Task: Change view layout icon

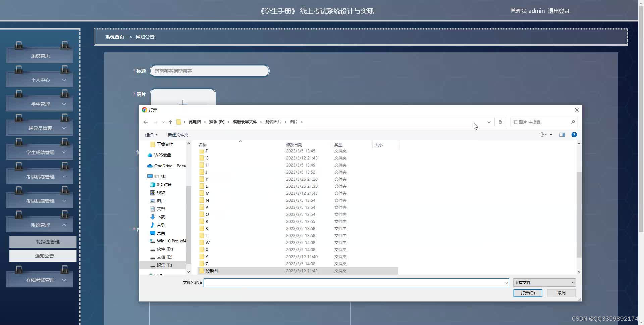Action: click(x=544, y=135)
